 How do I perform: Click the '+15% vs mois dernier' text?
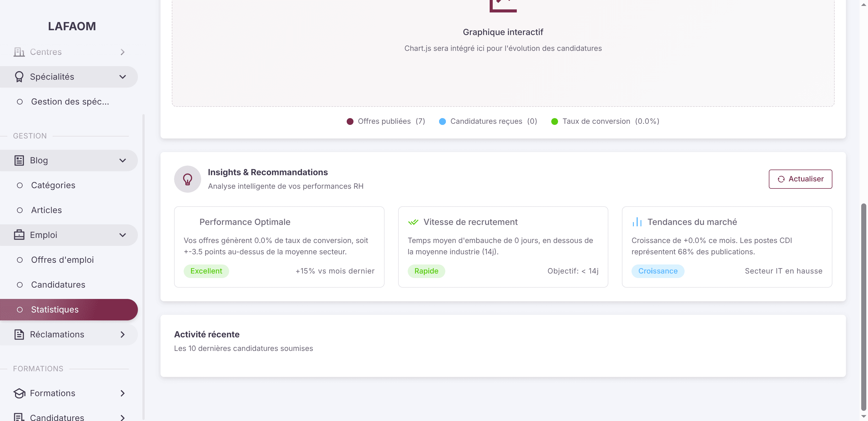(x=335, y=271)
